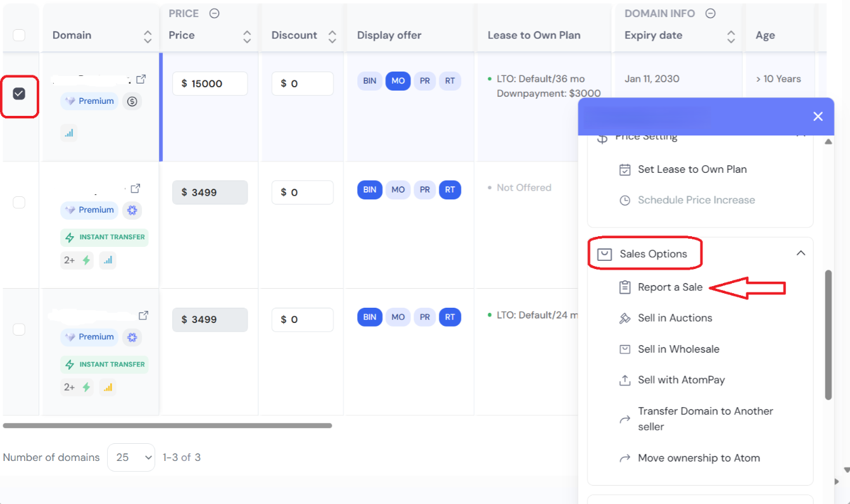Click the horizontal table scrollbar

[168, 425]
